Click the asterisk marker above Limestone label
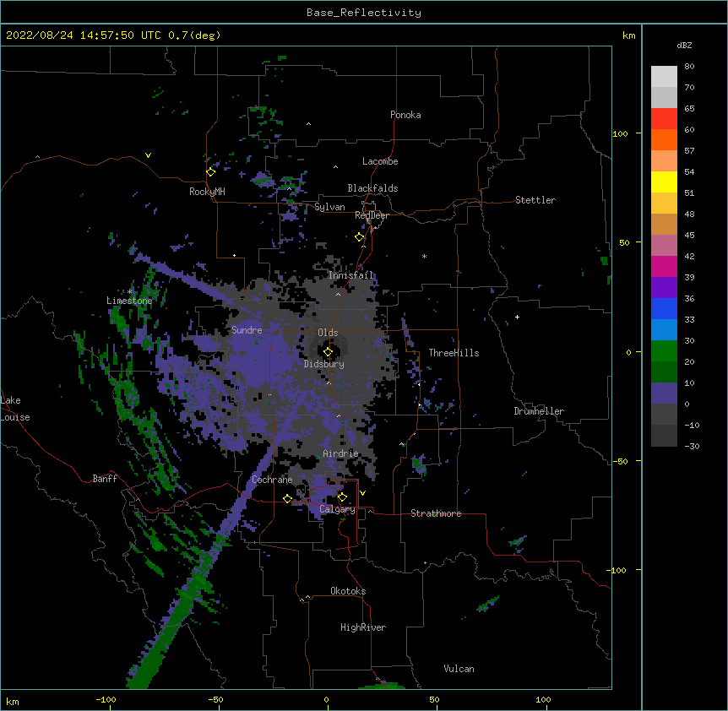Image resolution: width=728 pixels, height=711 pixels. (x=130, y=292)
